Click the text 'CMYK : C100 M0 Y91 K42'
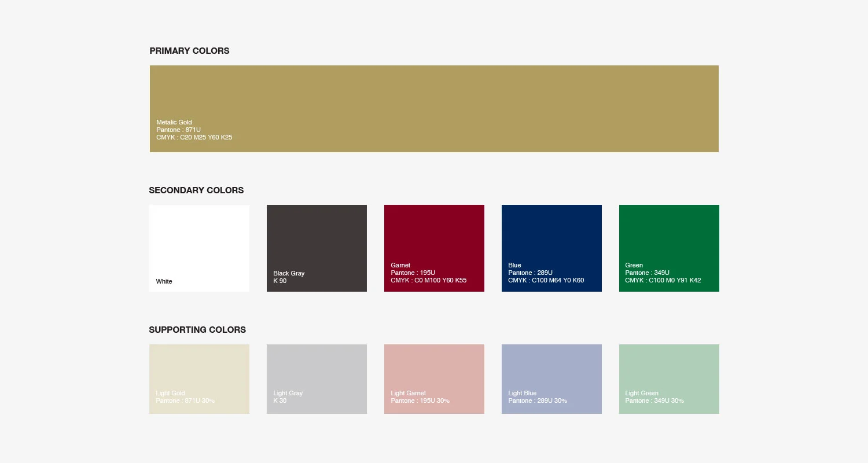Viewport: 868px width, 463px height. 663,281
